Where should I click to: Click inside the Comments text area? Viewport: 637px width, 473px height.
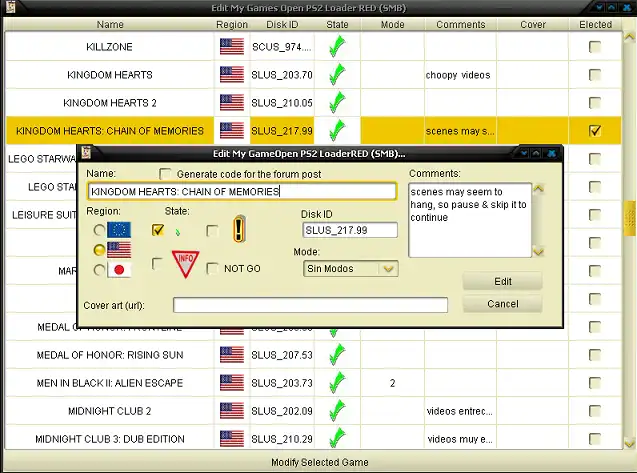(470, 220)
